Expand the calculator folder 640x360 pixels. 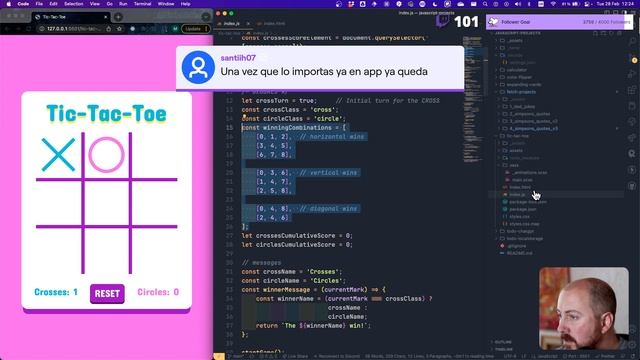[516, 70]
